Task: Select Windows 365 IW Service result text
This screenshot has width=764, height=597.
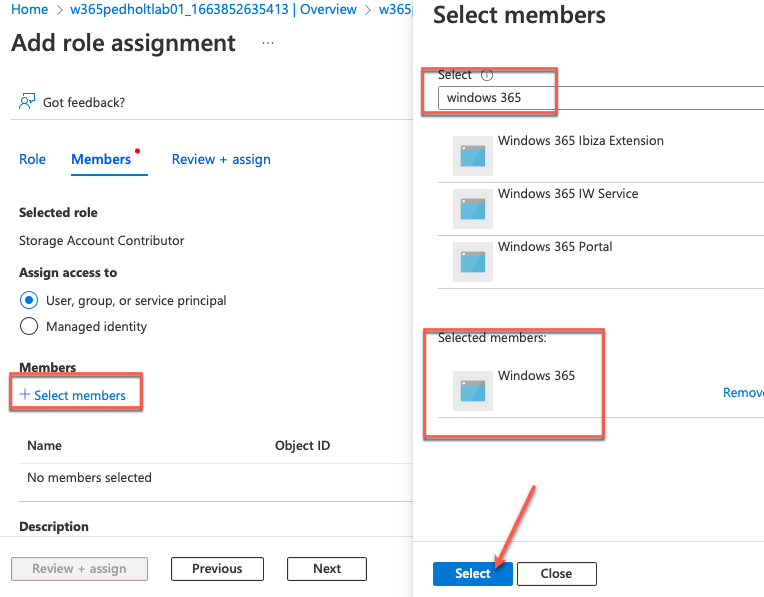Action: point(568,194)
